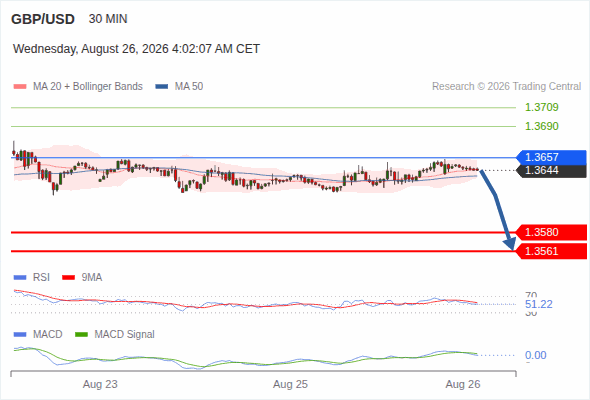Select the 30 MIN timeframe label
This screenshot has height=400, width=590.
tap(108, 19)
